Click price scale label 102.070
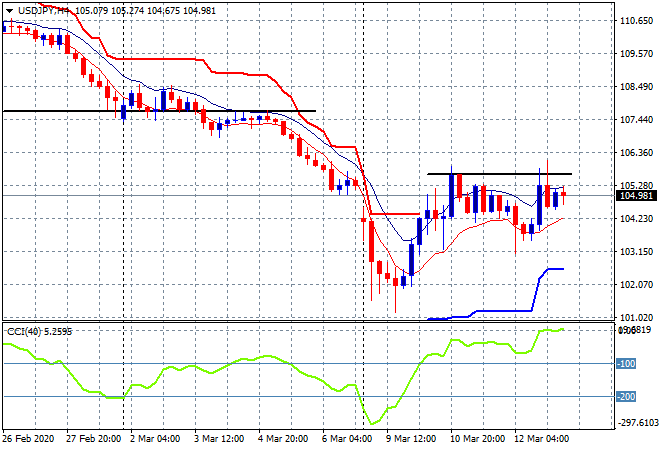This screenshot has width=660, height=450. point(636,285)
